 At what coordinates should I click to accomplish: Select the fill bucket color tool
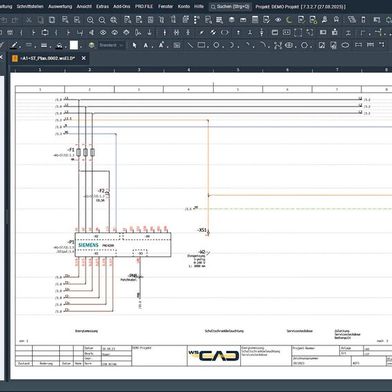point(59,45)
